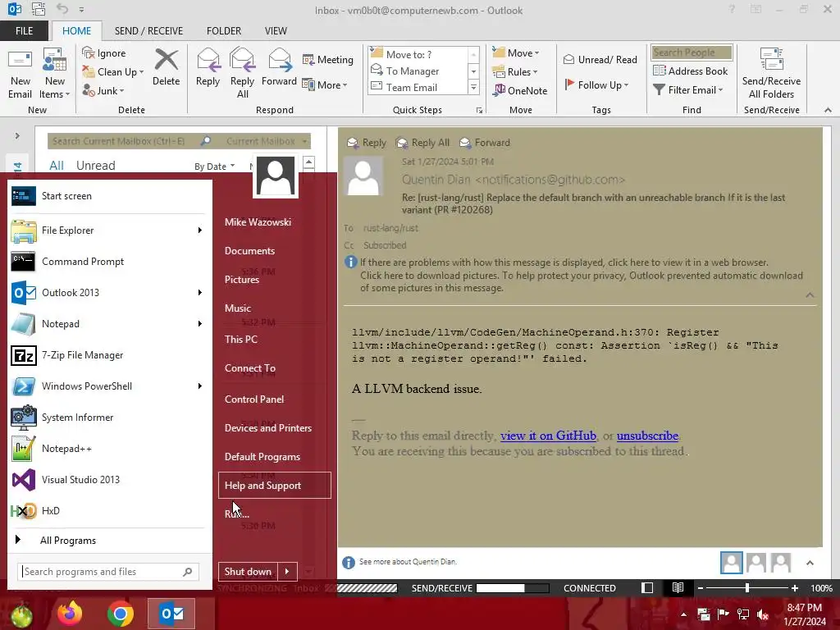Click the Delete X icon

pos(166,60)
